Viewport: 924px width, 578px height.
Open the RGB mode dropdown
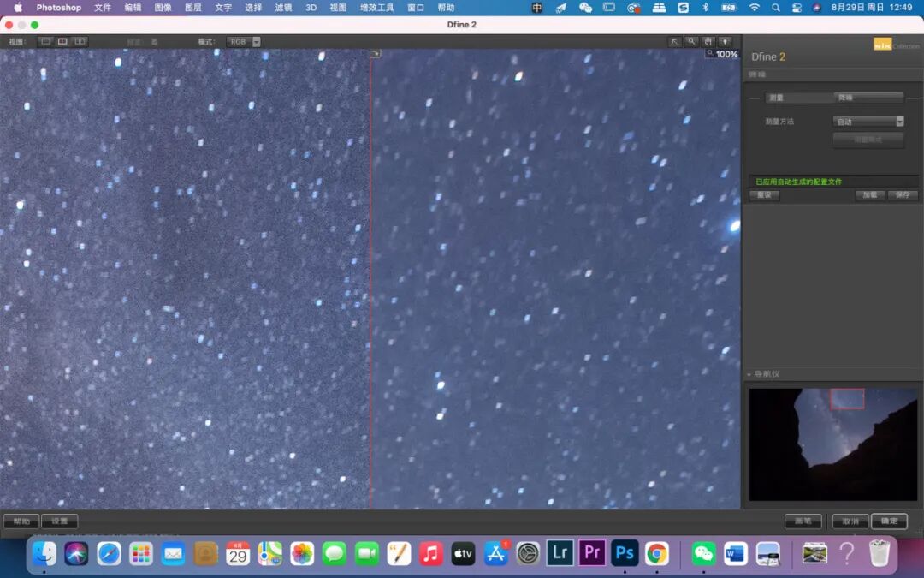[x=244, y=42]
